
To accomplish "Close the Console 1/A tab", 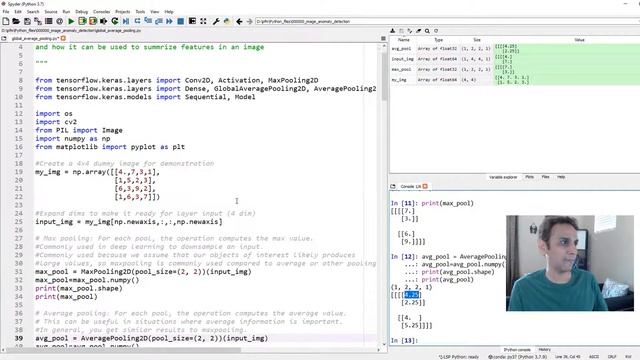I will [x=425, y=186].
